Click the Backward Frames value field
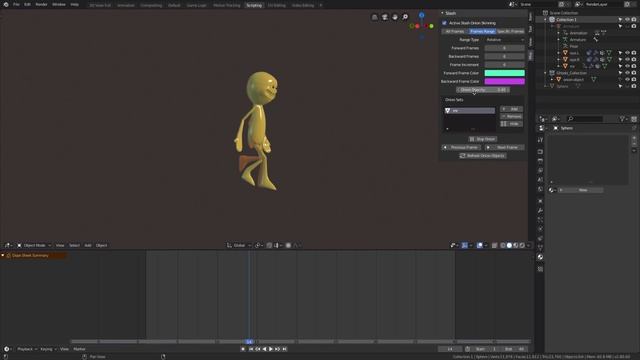This screenshot has width=640, height=360. [504, 56]
